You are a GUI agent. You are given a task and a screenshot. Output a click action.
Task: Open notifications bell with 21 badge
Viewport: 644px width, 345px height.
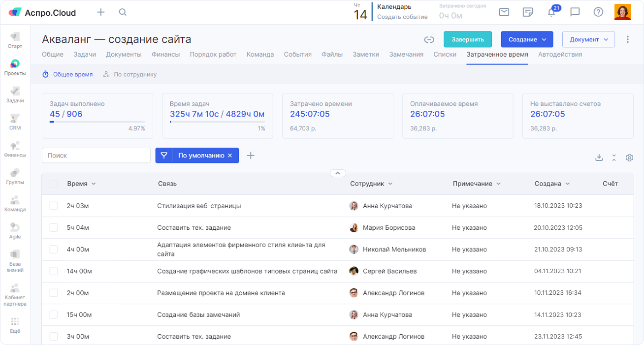(551, 13)
